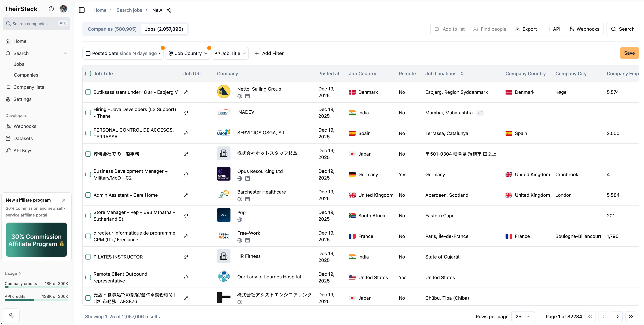Open the Rows per page dropdown
The height and width of the screenshot is (325, 644).
click(x=523, y=317)
